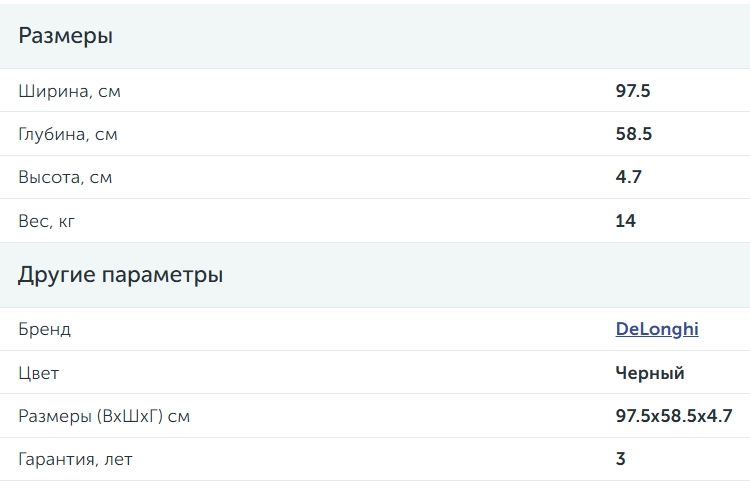Select the warranty value 3
The image size is (750, 493).
620,459
